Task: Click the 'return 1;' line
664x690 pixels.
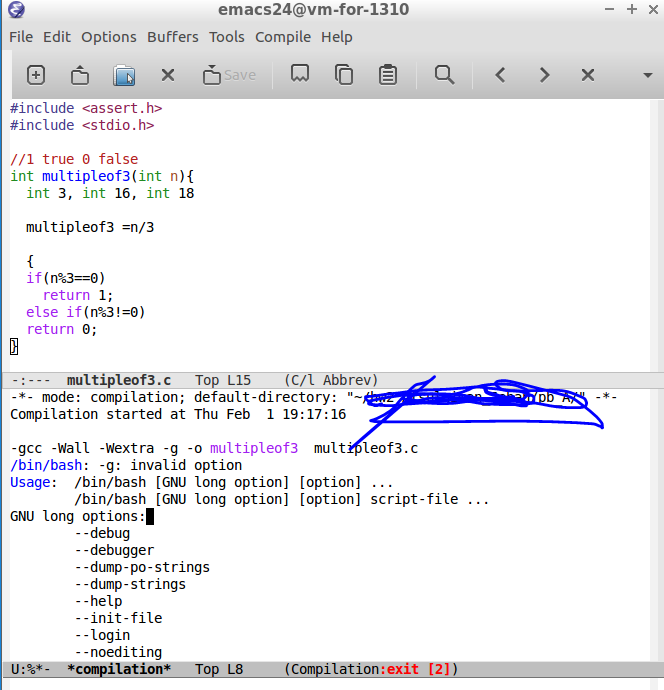Action: tap(78, 295)
